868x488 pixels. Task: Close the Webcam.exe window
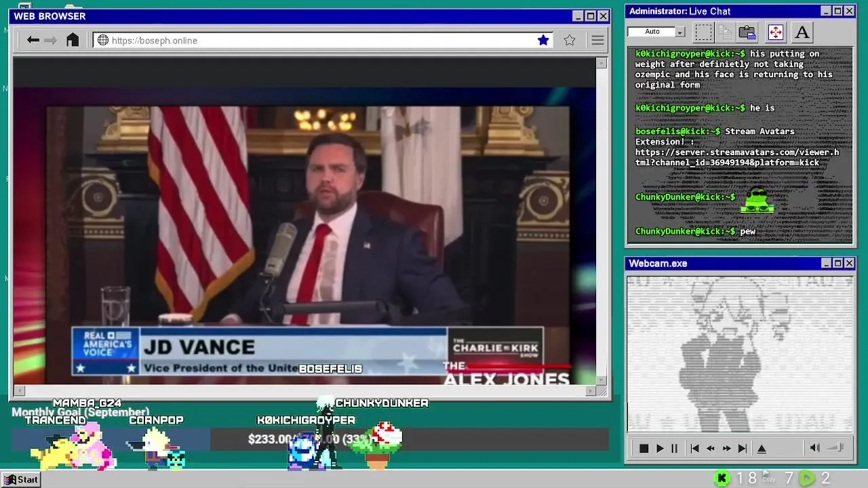849,263
